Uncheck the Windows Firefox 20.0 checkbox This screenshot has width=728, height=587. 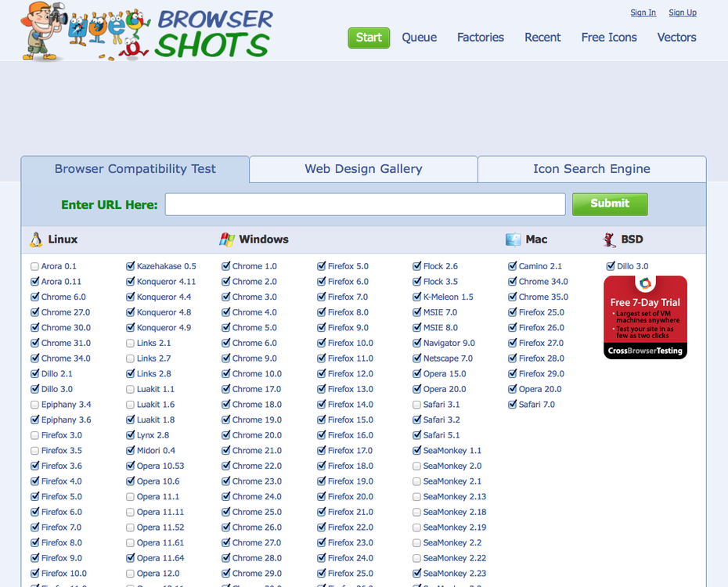pos(321,496)
